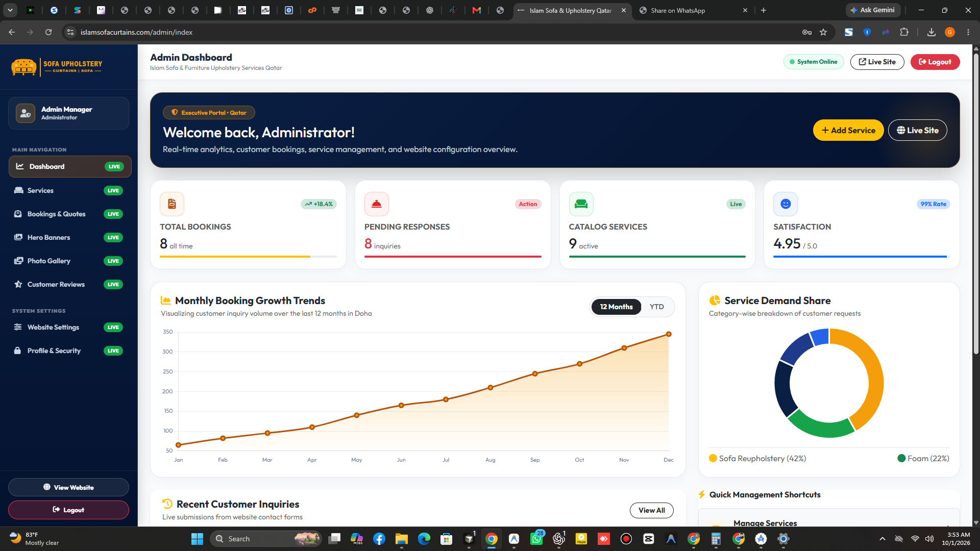Click the Quick Management Shortcuts bolt icon

pyautogui.click(x=702, y=494)
